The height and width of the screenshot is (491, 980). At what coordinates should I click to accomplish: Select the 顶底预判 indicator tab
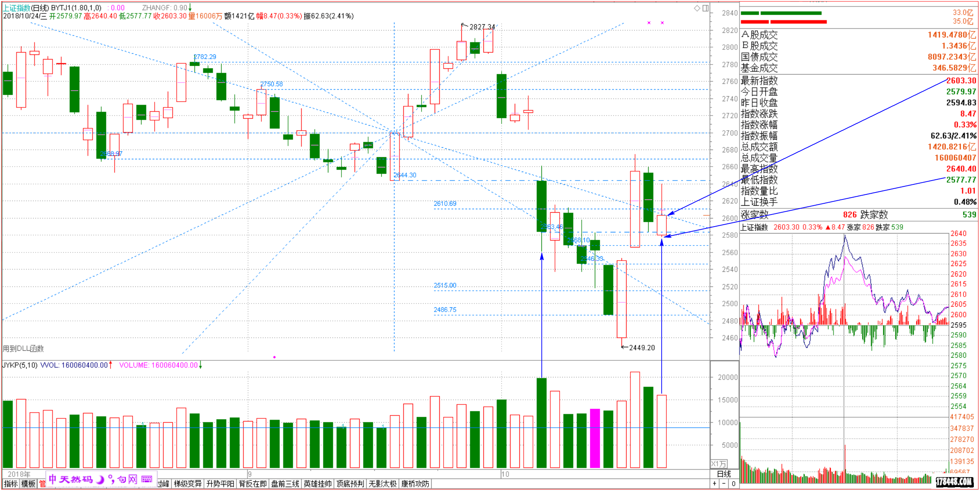tap(350, 484)
